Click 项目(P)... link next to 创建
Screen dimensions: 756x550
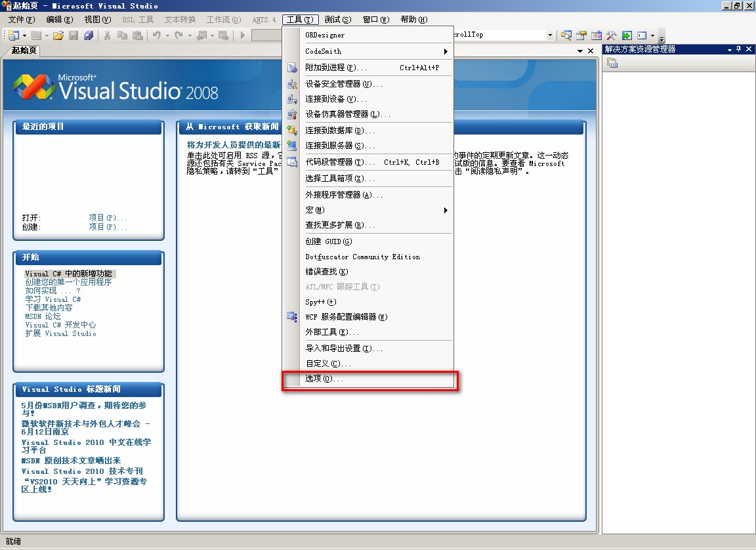(108, 227)
